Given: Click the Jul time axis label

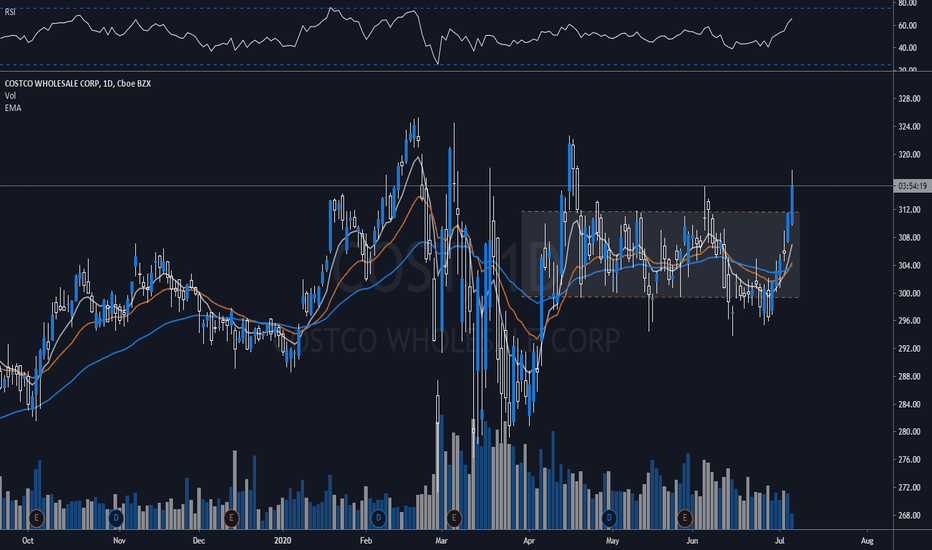Looking at the screenshot, I should [780, 541].
